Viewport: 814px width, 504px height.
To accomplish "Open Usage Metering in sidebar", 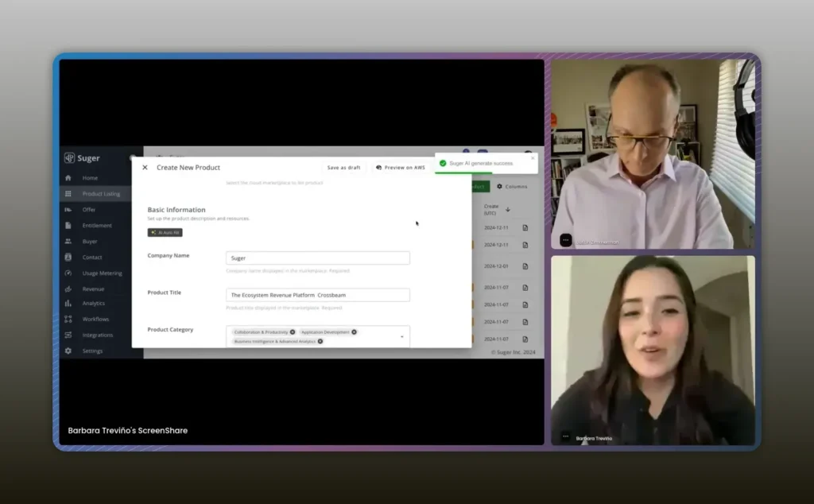I will [x=102, y=273].
